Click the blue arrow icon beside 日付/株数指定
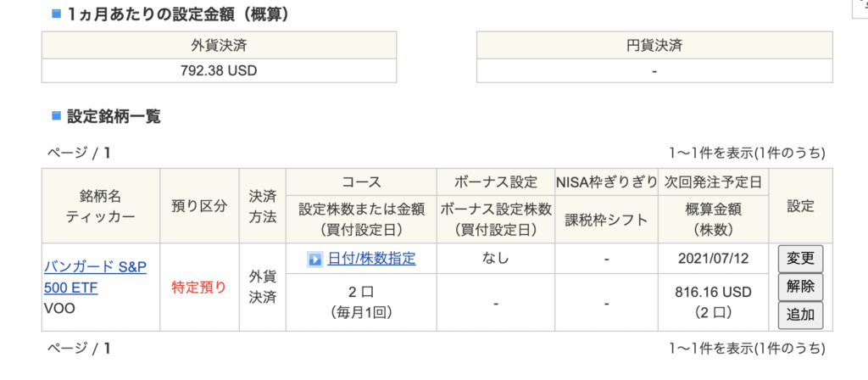The height and width of the screenshot is (380, 868). [315, 260]
